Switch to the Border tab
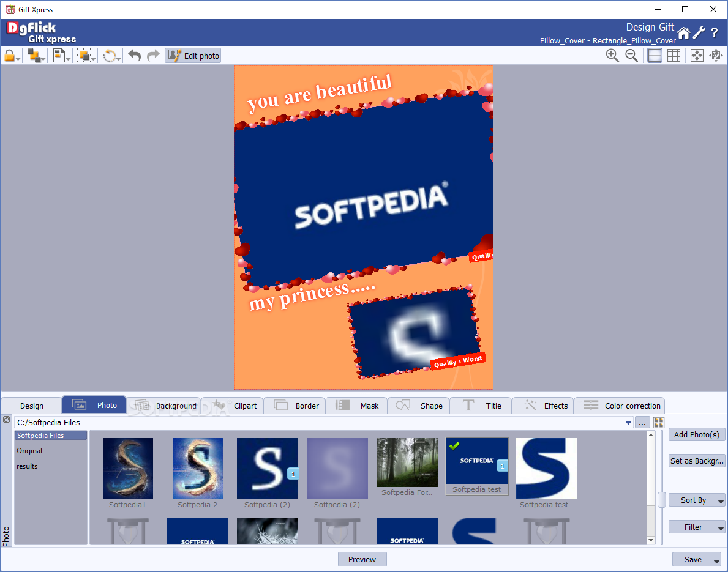This screenshot has width=728, height=572. tap(295, 406)
